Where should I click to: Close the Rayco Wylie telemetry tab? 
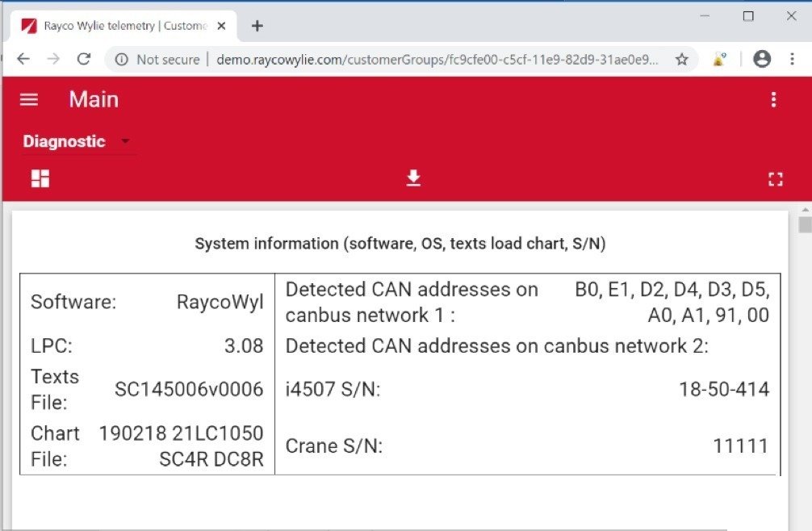pyautogui.click(x=223, y=26)
